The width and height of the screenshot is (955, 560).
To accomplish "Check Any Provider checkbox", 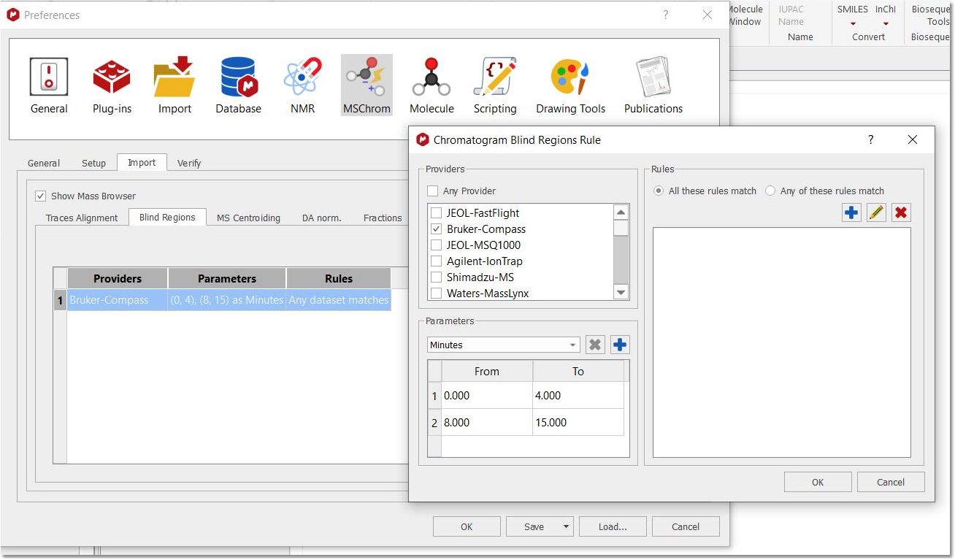I will (433, 191).
